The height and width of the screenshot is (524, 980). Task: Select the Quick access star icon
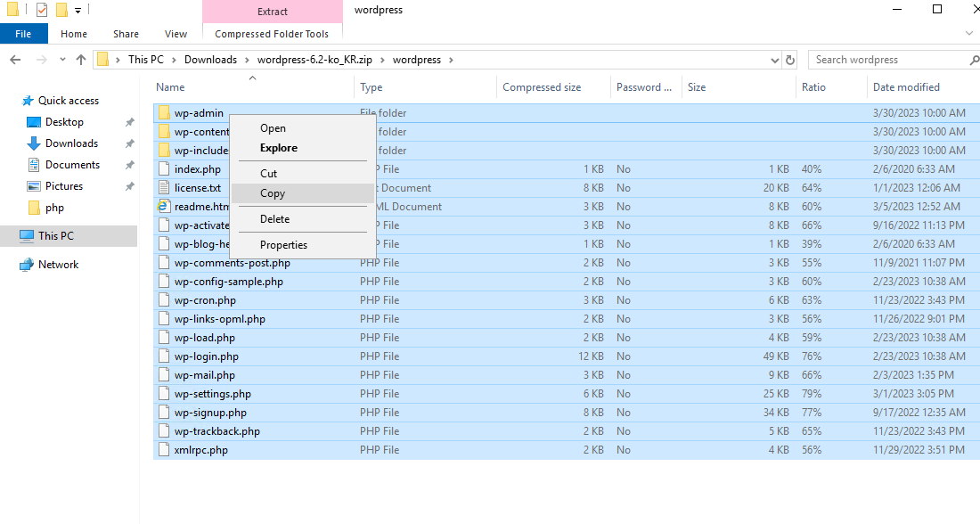[x=28, y=101]
